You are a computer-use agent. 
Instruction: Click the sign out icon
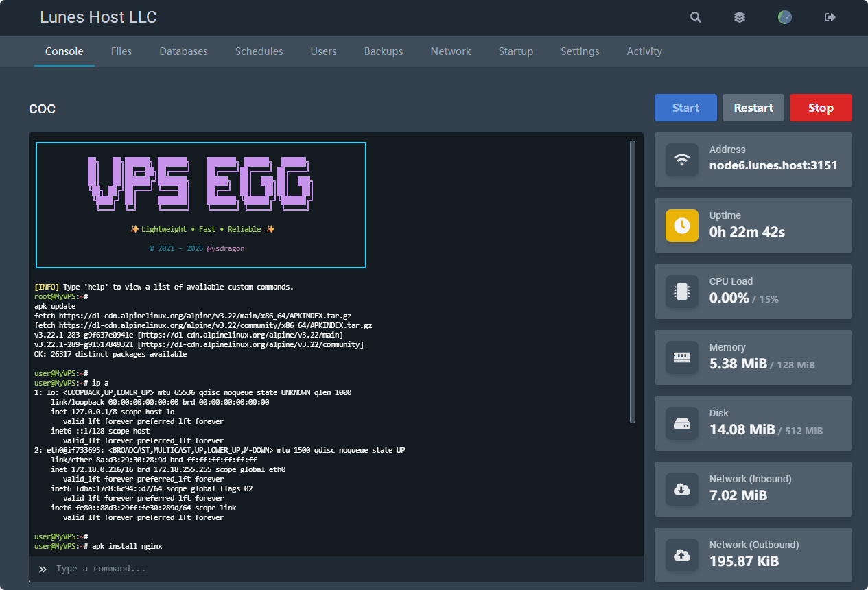[830, 17]
